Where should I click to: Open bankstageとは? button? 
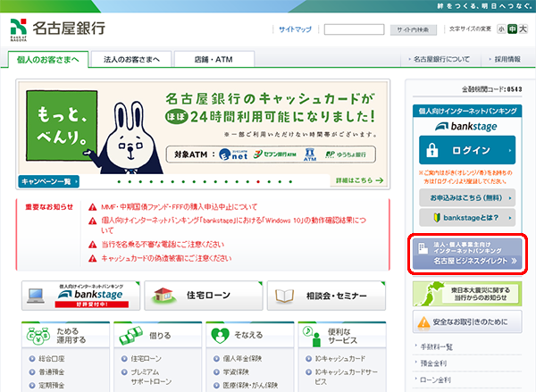click(467, 217)
